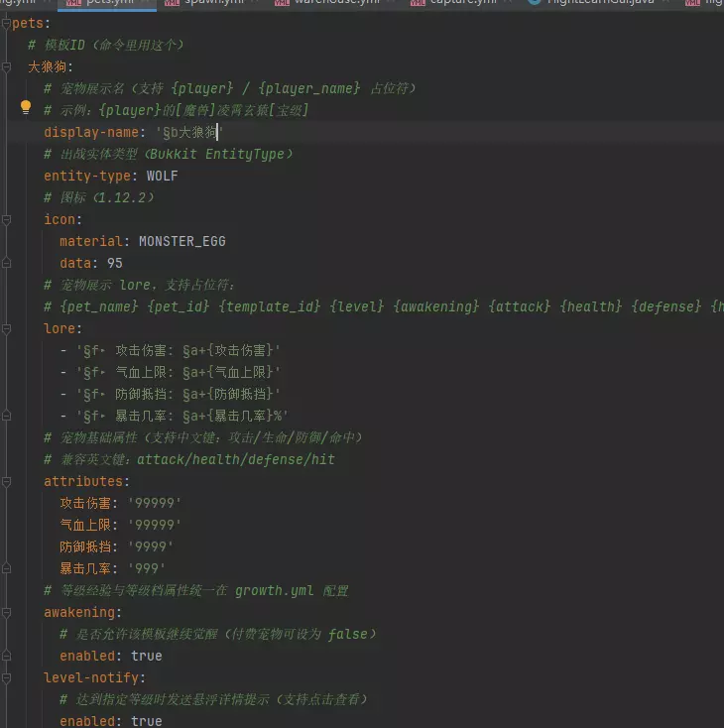The width and height of the screenshot is (724, 728).
Task: Click the data value 95
Action: click(115, 263)
